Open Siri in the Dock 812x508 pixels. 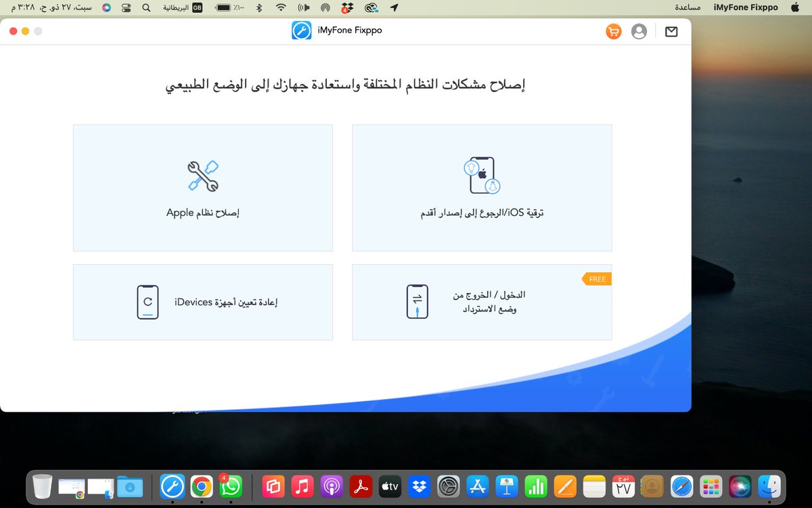click(740, 486)
